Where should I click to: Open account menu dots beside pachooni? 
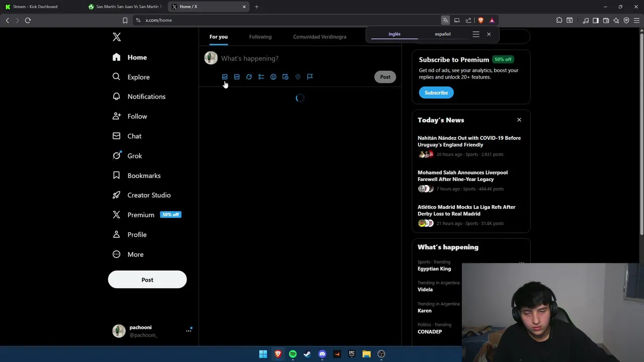pos(189,331)
